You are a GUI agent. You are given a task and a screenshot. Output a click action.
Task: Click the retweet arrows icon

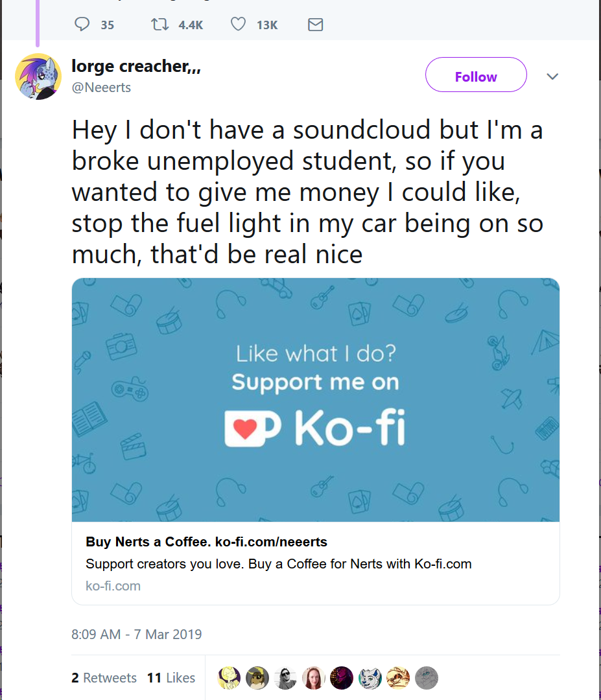pyautogui.click(x=160, y=24)
